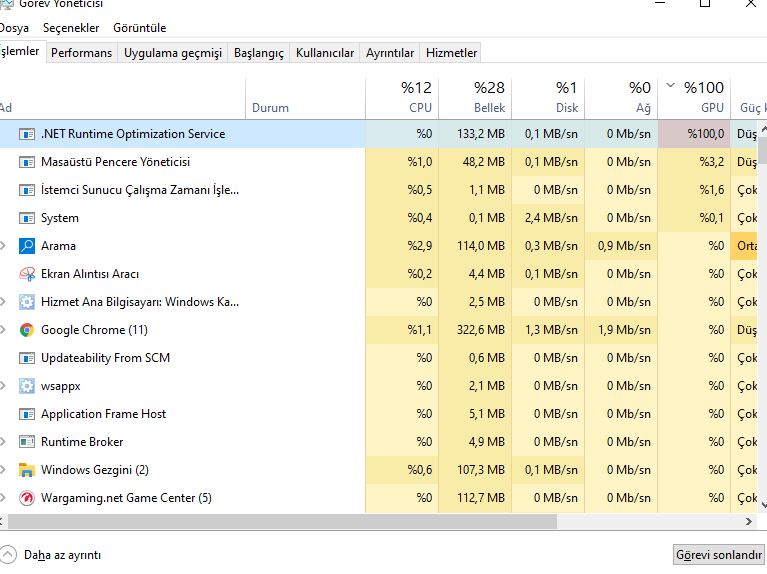Select the Masaüstü Pencere Yöneticisi row name
Image resolution: width=767 pixels, height=574 pixels.
[x=115, y=162]
